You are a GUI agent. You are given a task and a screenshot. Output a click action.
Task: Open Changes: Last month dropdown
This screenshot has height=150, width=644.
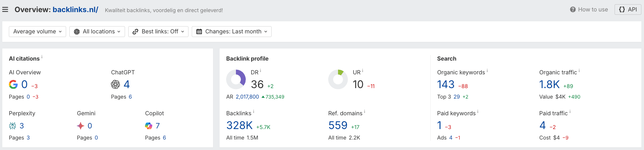point(232,31)
